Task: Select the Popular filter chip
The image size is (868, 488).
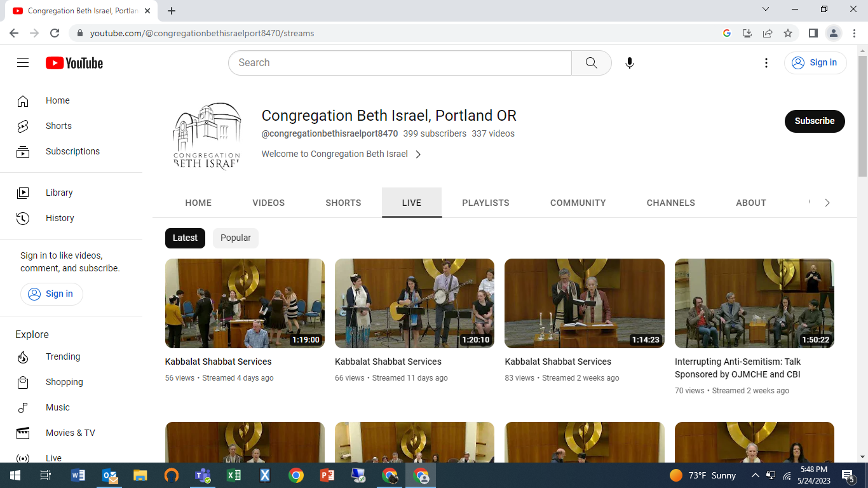Action: (x=236, y=238)
